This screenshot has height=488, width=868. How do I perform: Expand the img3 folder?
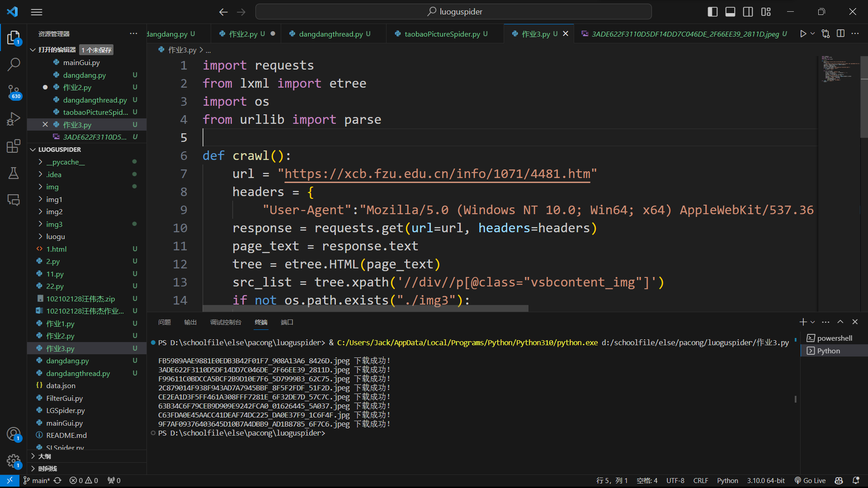tap(54, 224)
